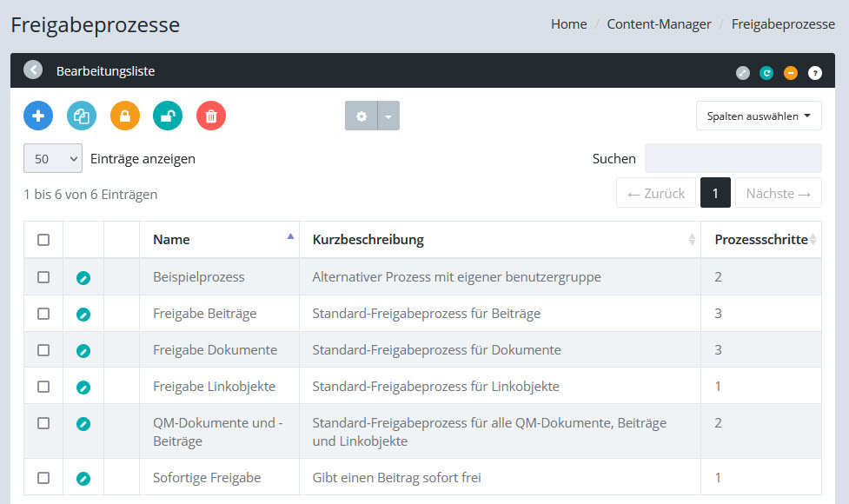
Task: Select the Sofortige Freigabe row checkbox
Action: (43, 478)
